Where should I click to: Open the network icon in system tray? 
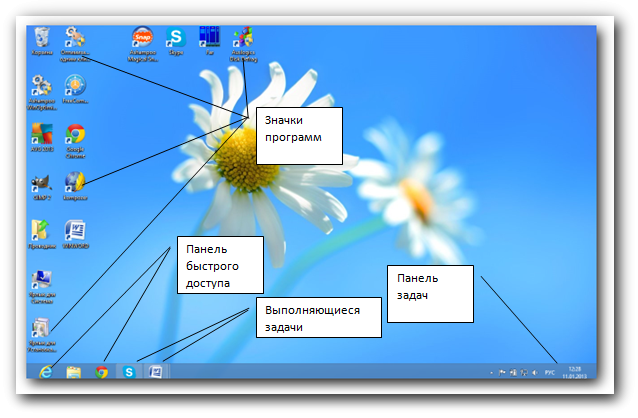click(x=524, y=372)
